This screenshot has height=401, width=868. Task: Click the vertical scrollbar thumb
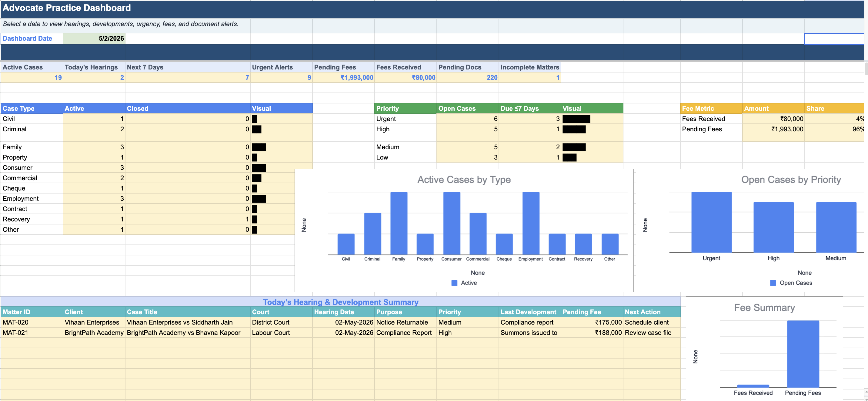[866, 69]
